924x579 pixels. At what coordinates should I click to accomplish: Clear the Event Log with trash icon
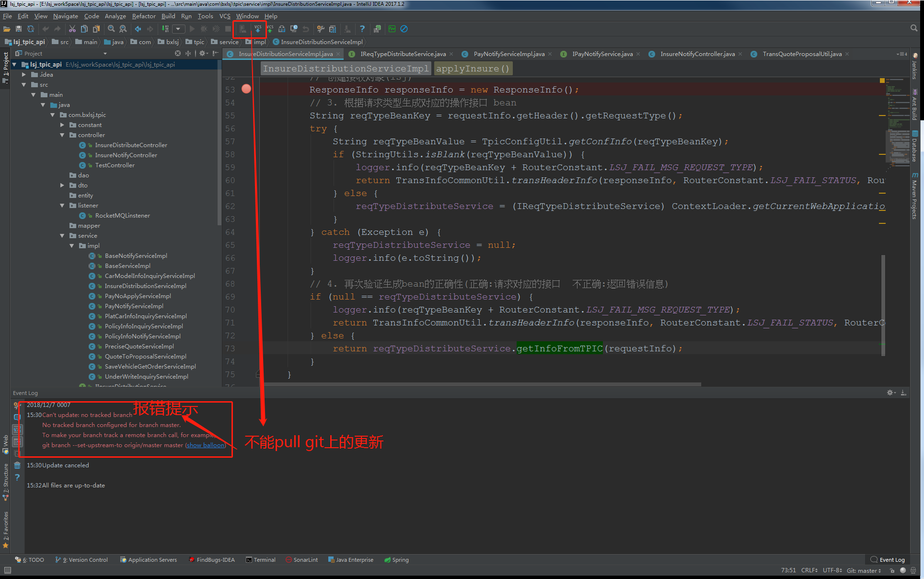17,465
